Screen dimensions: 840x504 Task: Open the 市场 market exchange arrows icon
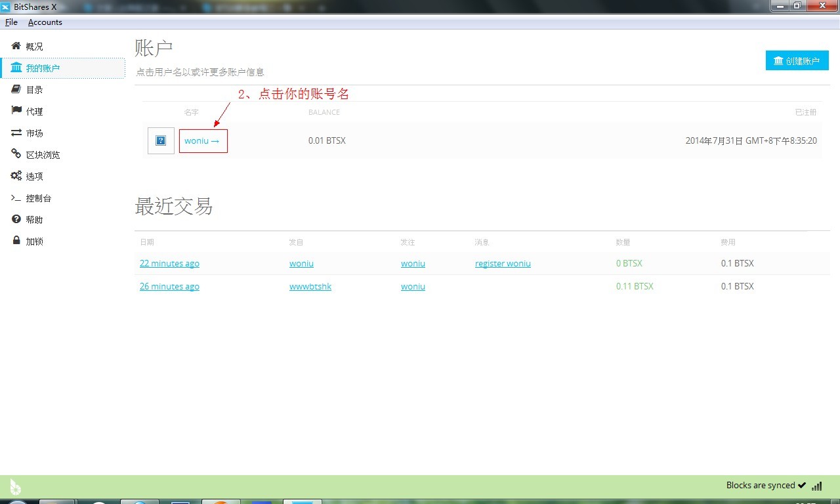(16, 133)
